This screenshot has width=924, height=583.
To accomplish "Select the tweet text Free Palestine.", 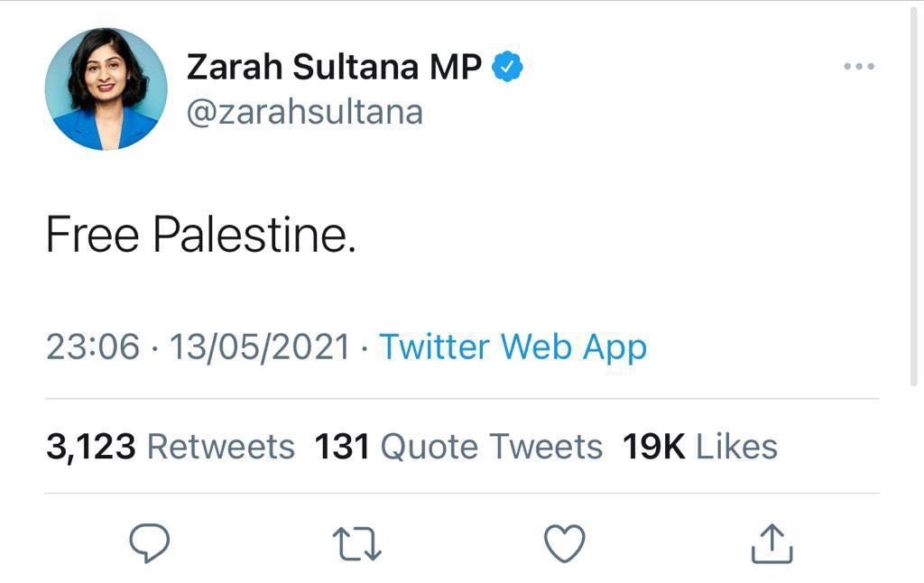I will (x=200, y=236).
